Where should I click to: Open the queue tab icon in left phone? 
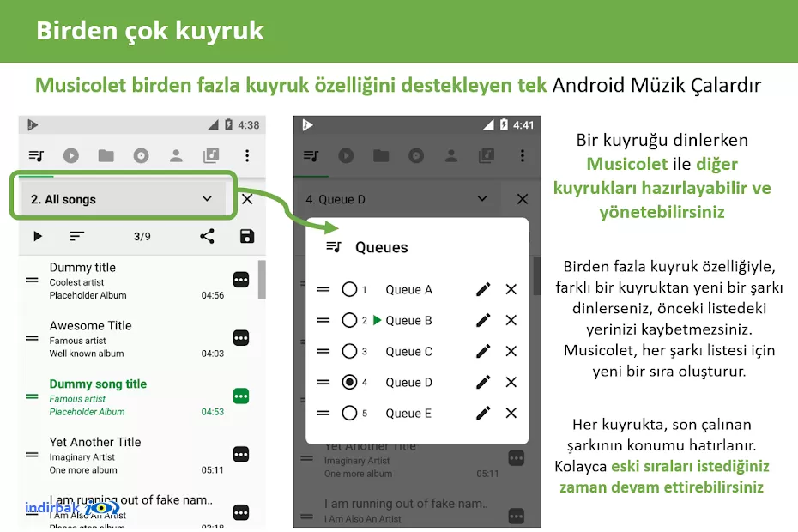tap(36, 156)
